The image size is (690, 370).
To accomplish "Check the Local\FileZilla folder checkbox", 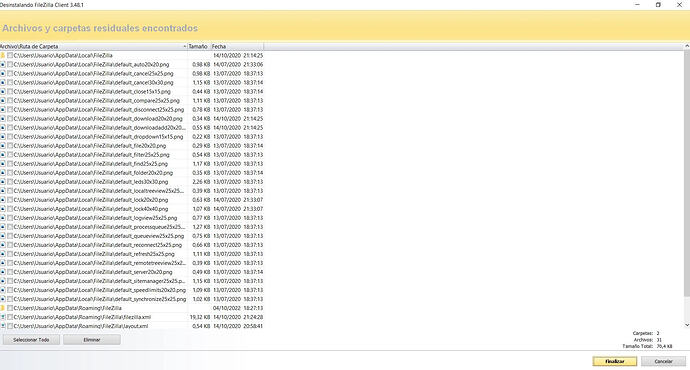I will pos(10,55).
